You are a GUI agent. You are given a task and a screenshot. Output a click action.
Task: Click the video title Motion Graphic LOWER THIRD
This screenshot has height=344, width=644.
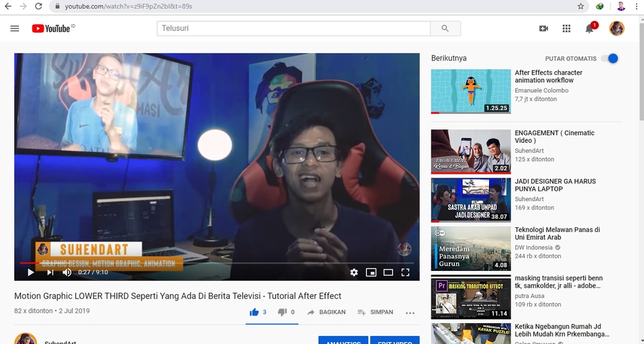tap(177, 296)
